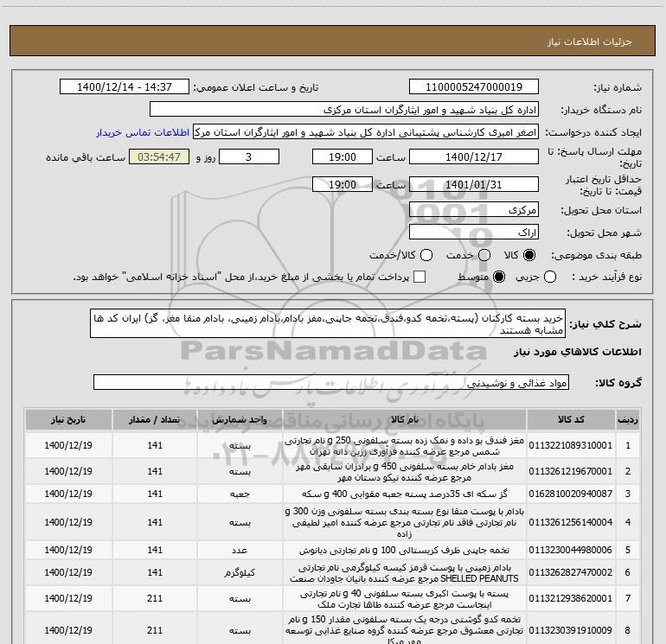Click the buyer organization name field
The width and height of the screenshot is (666, 644).
[344, 110]
